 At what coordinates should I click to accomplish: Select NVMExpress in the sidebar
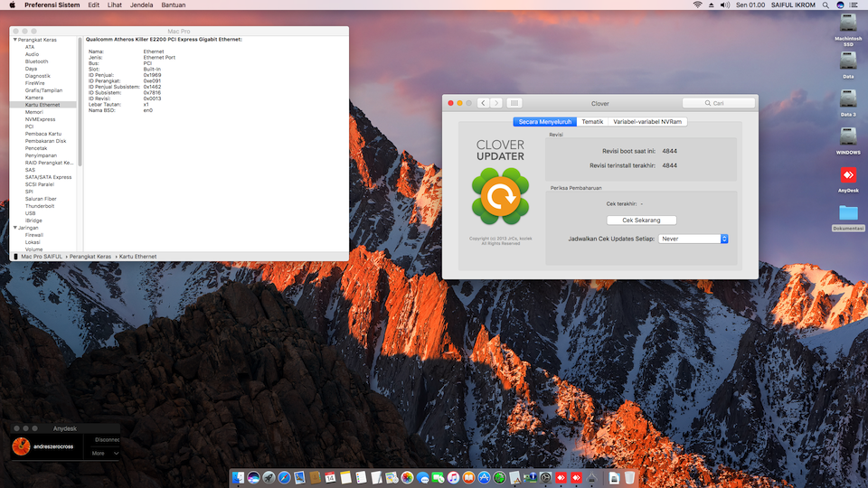[x=40, y=119]
